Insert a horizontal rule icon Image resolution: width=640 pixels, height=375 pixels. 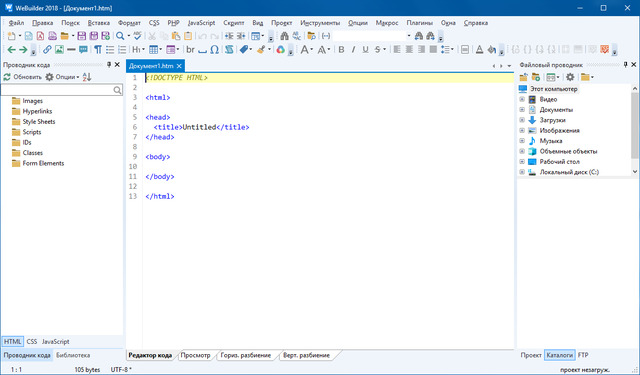(71, 50)
